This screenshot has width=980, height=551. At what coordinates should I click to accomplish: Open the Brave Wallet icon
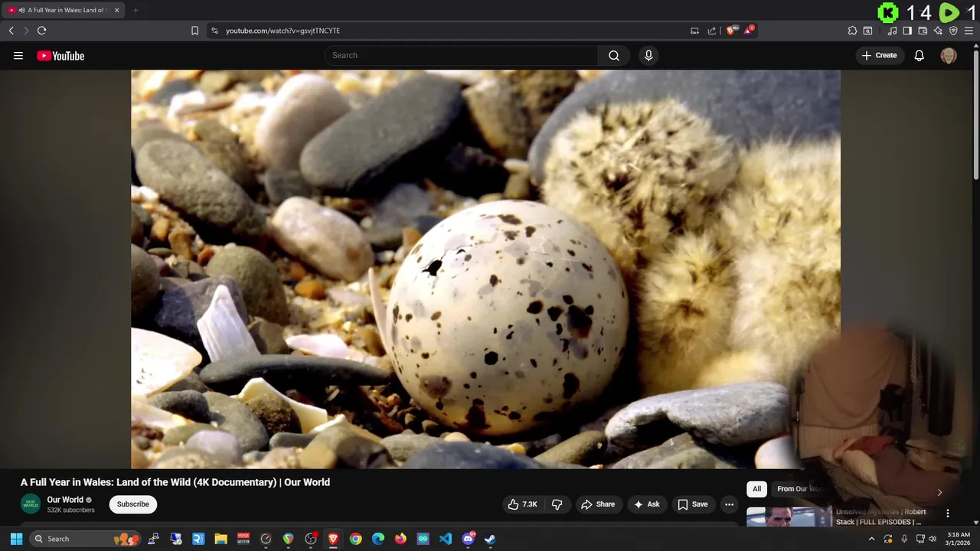tap(923, 31)
